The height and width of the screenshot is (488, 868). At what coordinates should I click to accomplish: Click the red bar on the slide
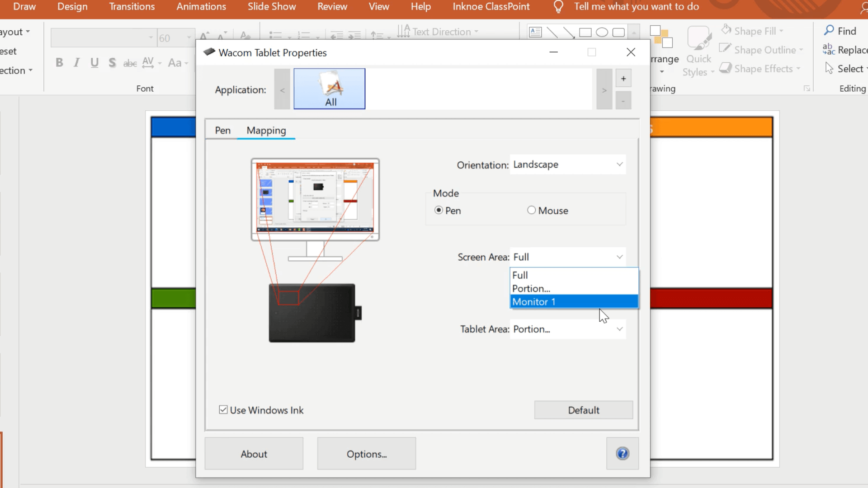pyautogui.click(x=712, y=298)
